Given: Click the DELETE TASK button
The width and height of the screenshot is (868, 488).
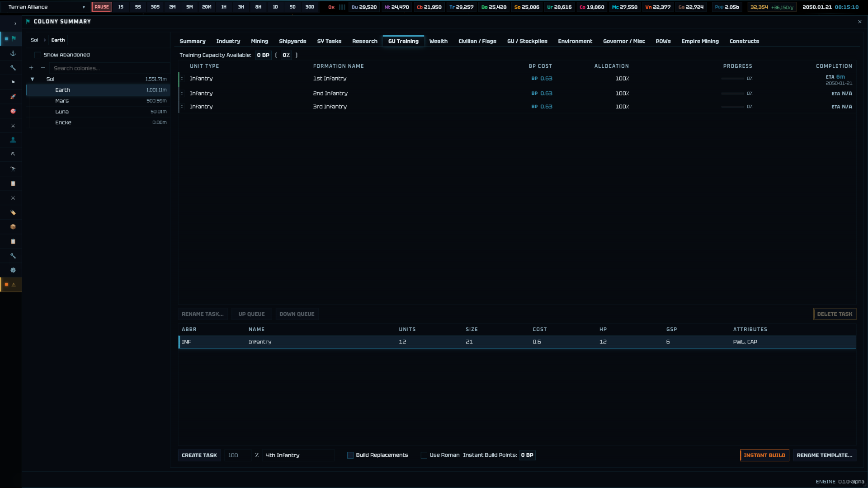Looking at the screenshot, I should pos(835,314).
